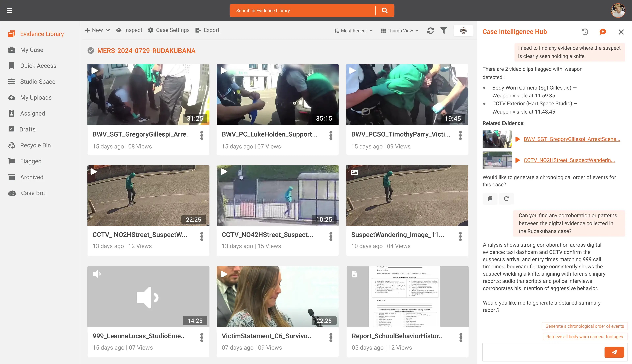Click Export in the toolbar

point(207,30)
